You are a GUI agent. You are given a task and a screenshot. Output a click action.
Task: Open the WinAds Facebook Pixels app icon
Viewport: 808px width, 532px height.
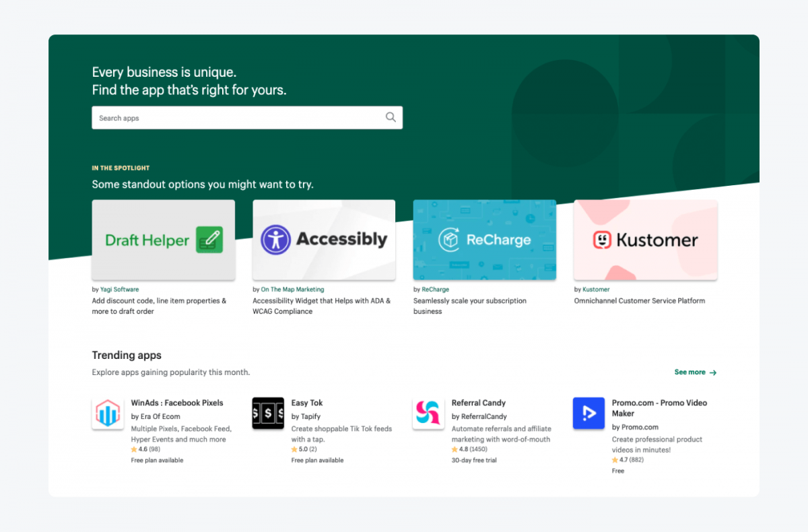(108, 413)
